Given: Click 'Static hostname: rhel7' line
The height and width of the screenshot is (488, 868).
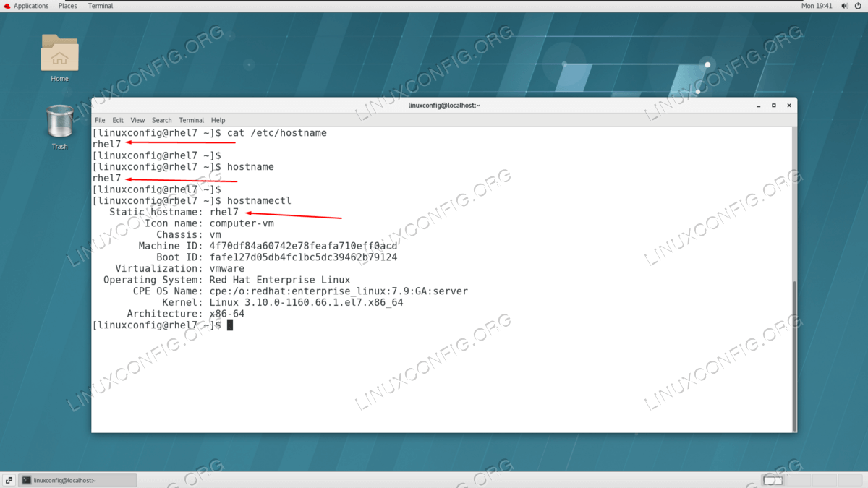Looking at the screenshot, I should coord(174,212).
